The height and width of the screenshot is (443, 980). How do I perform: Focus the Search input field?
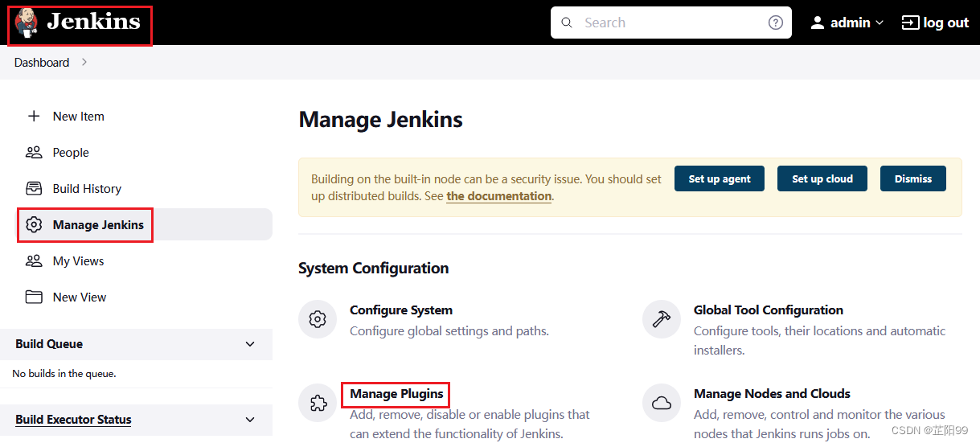671,23
